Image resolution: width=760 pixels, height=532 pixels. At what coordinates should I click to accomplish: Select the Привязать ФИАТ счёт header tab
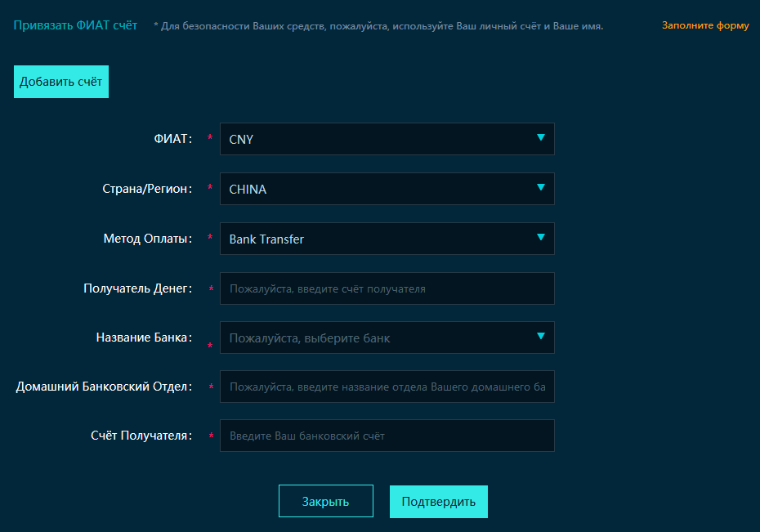[75, 25]
